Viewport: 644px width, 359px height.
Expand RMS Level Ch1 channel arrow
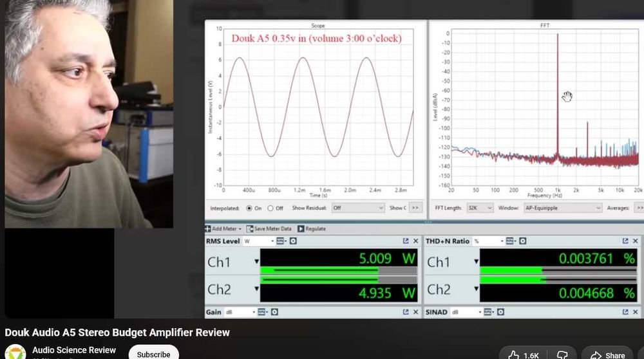point(257,261)
